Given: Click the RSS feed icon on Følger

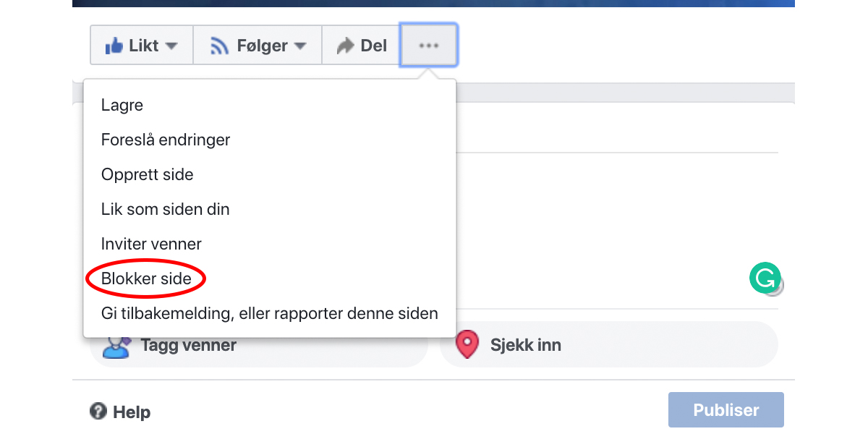Looking at the screenshot, I should (x=219, y=46).
